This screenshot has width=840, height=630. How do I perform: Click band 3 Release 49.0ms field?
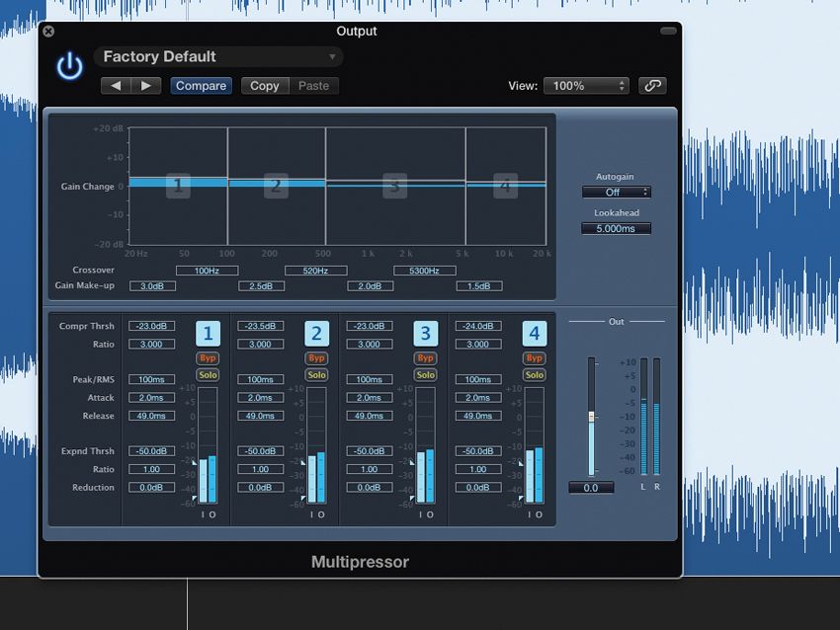[x=370, y=416]
